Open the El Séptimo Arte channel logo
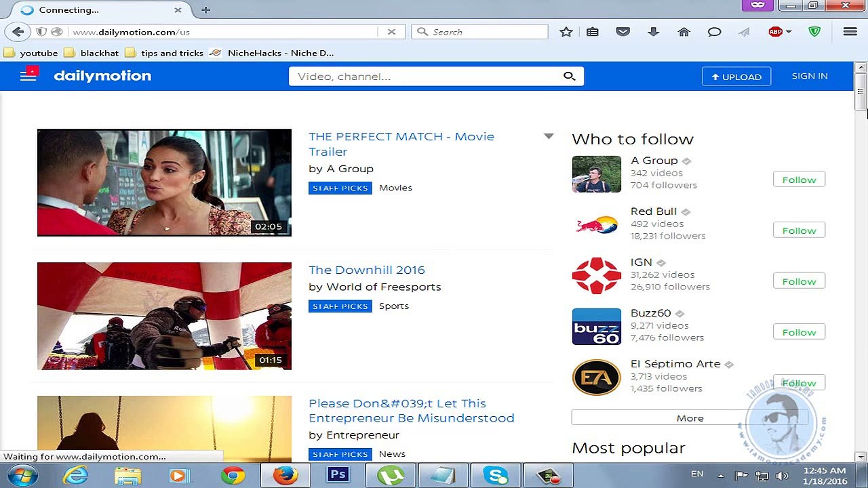Screen dimensions: 868x488 click(596, 378)
